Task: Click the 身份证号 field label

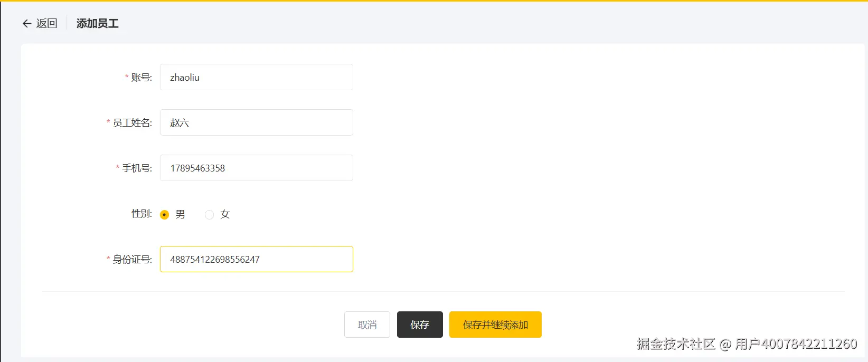Action: (x=132, y=260)
